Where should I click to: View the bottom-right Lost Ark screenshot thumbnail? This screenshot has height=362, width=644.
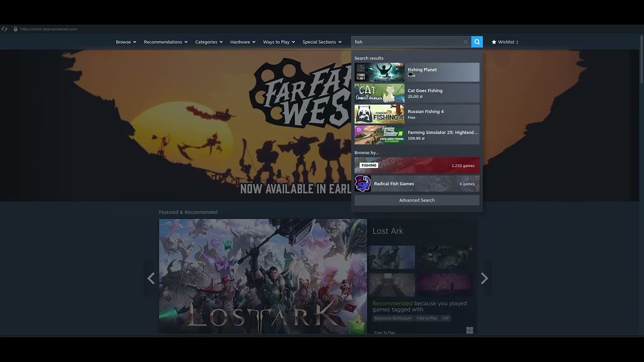coord(446,285)
